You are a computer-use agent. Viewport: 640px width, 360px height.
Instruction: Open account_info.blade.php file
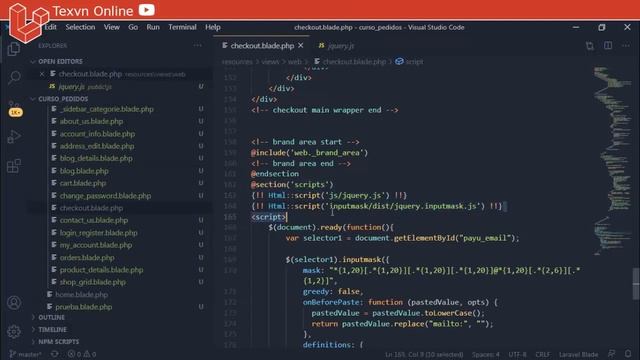tap(97, 133)
